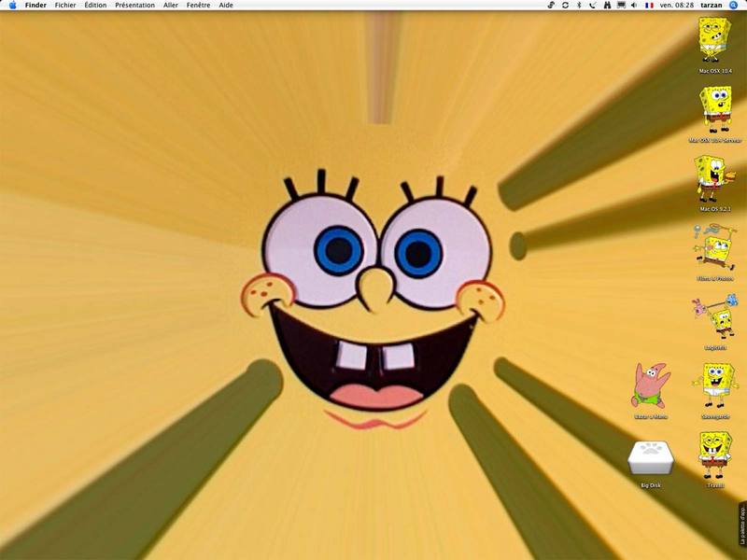747x560 pixels.
Task: Open Spotlight search
Action: click(734, 6)
